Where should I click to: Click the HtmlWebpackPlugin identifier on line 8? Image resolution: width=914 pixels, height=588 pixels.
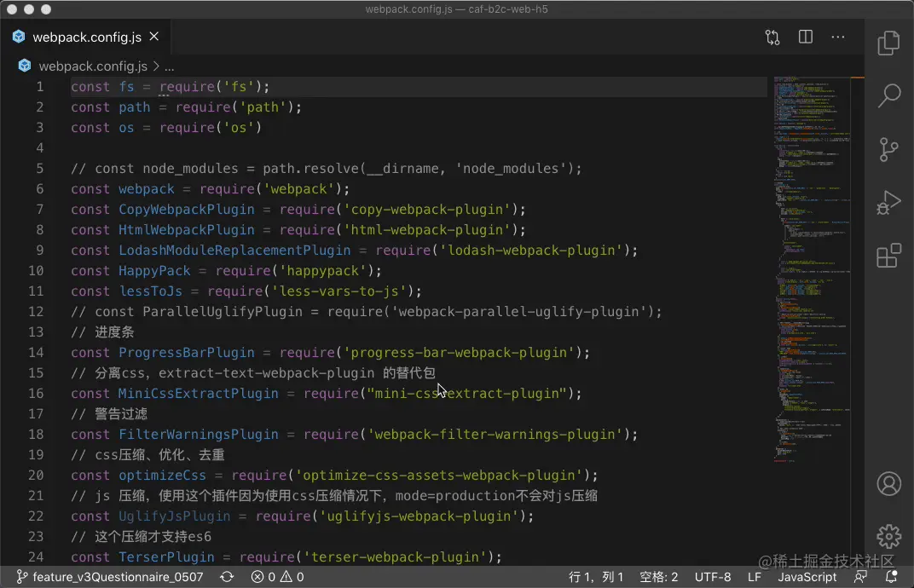187,230
